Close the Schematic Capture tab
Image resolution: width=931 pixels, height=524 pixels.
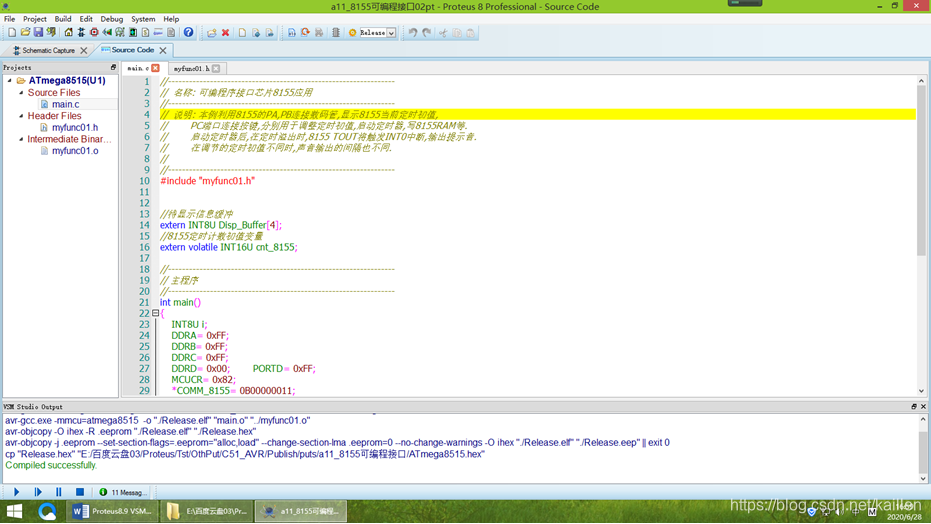point(84,50)
